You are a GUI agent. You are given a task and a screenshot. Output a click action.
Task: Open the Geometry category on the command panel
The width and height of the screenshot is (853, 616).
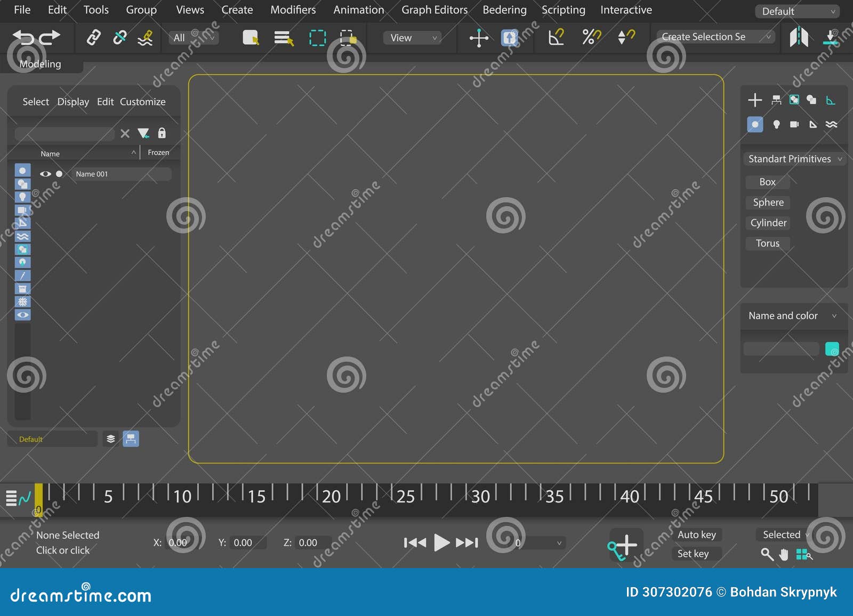pyautogui.click(x=755, y=125)
